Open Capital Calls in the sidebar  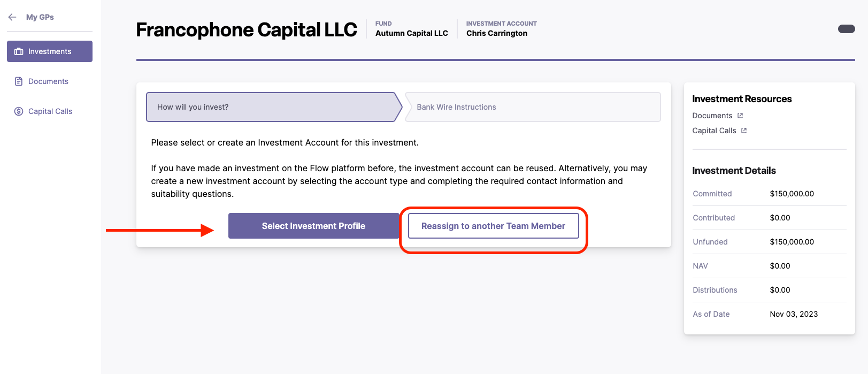[50, 111]
